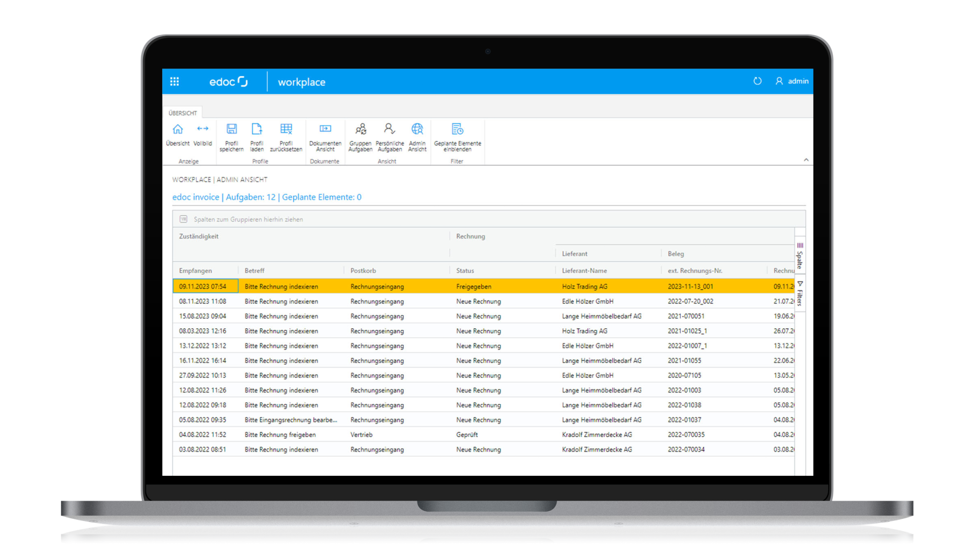The width and height of the screenshot is (974, 560).
Task: Sort by Postkorb column header
Action: click(397, 270)
